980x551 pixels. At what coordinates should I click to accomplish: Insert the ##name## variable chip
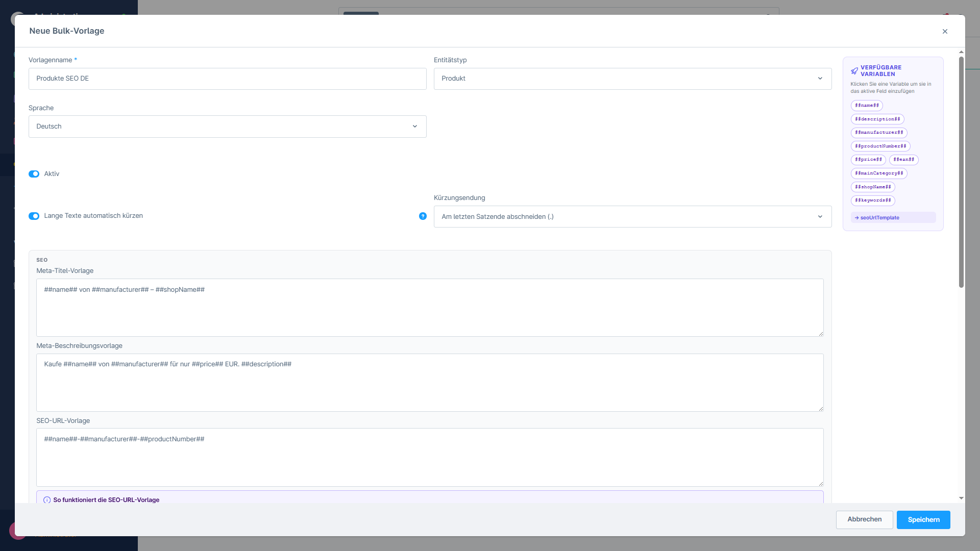(x=867, y=106)
